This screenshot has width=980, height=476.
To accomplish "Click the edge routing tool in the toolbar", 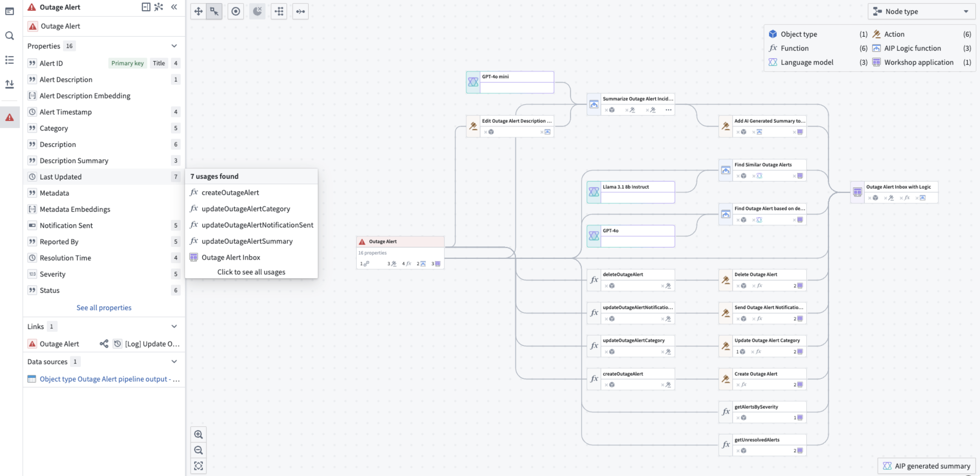I will (301, 12).
